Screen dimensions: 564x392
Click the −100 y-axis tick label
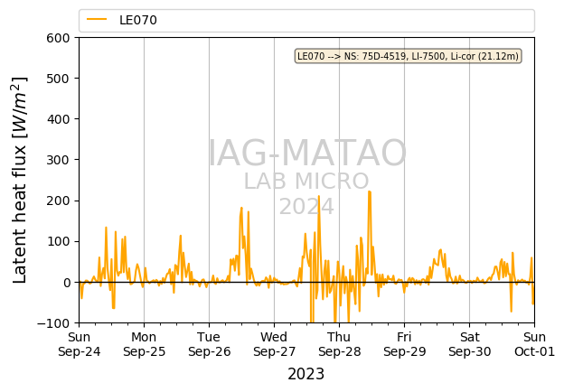[x=53, y=323]
